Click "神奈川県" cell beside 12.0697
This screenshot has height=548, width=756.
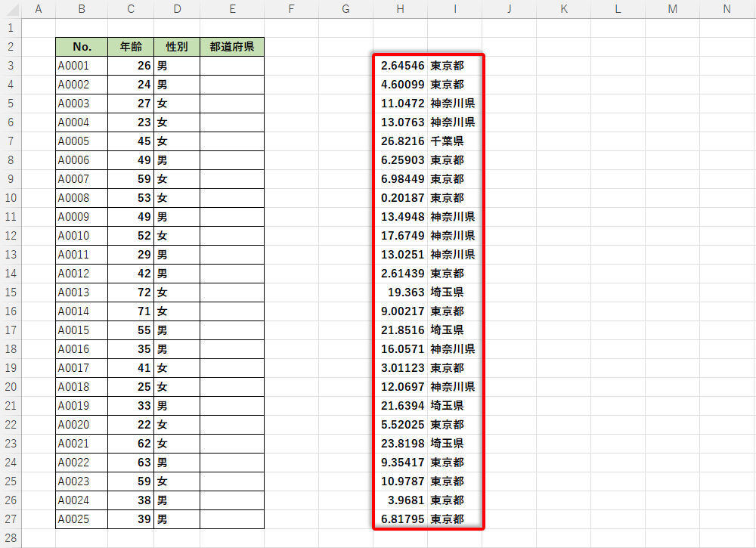[454, 386]
